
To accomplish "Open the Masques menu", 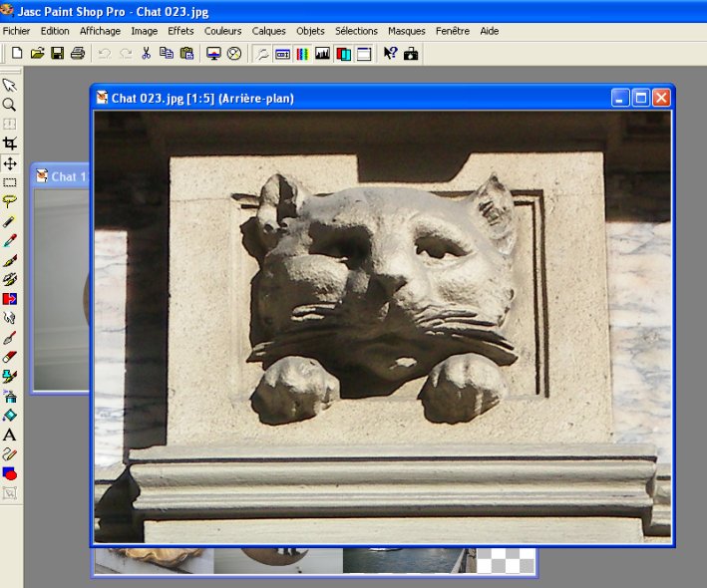I will (x=407, y=31).
